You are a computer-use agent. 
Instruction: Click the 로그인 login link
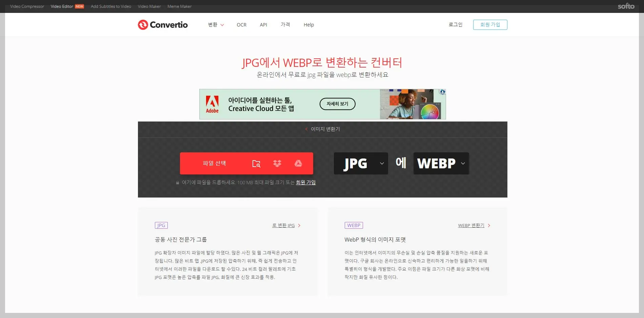[456, 25]
